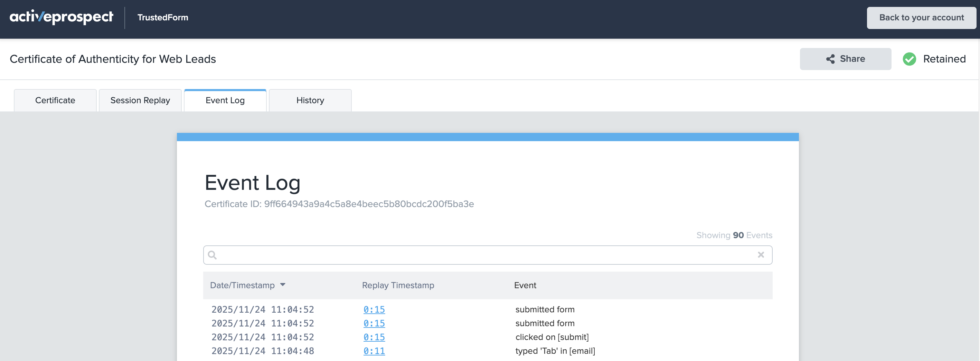Click the ActiveProspect logo

pyautogui.click(x=61, y=18)
